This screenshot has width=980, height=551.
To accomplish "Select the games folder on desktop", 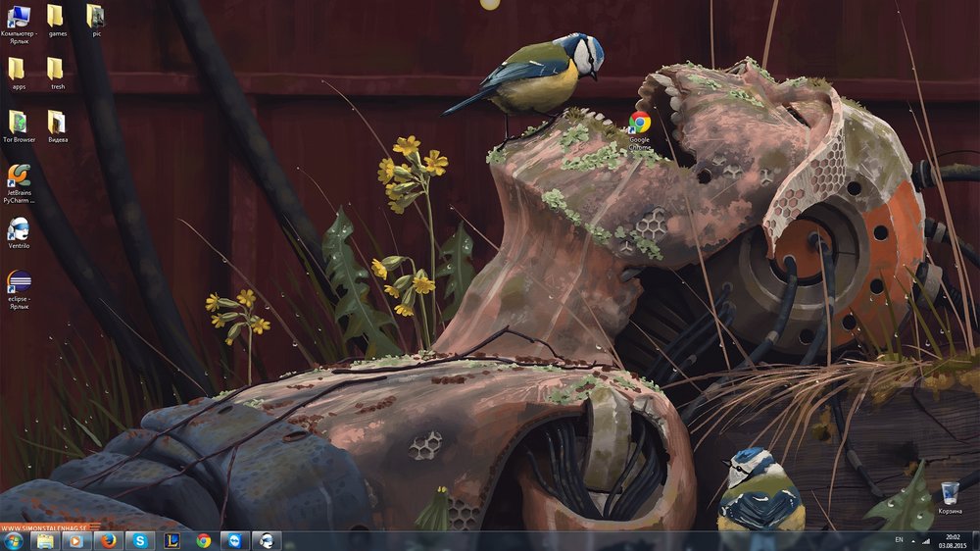I will 57,16.
